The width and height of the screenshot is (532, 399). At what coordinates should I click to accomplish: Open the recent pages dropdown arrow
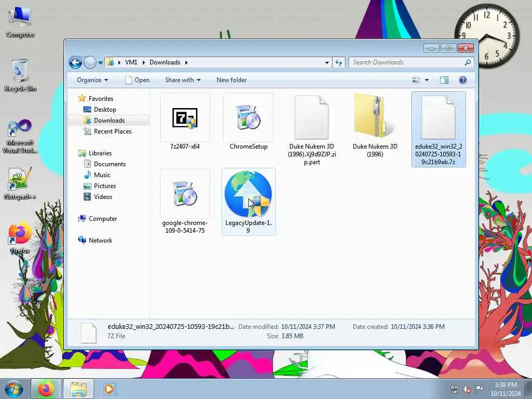pyautogui.click(x=100, y=62)
